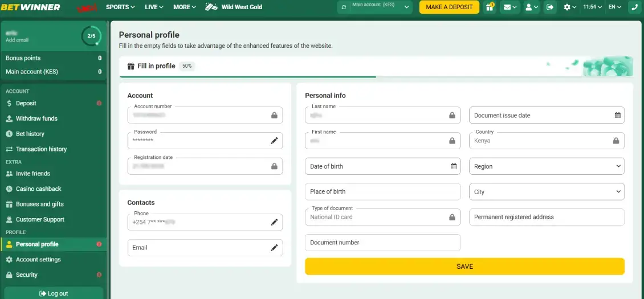Click the BetWinner logo
Viewport: 644px width, 299px height.
click(31, 7)
